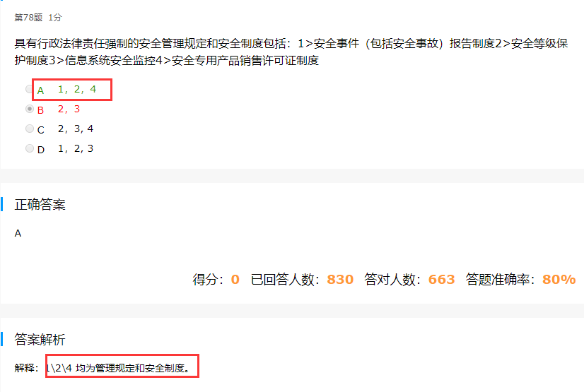The image size is (584, 392).
Task: Click answer text '1, 2, 4'
Action: pyautogui.click(x=77, y=89)
